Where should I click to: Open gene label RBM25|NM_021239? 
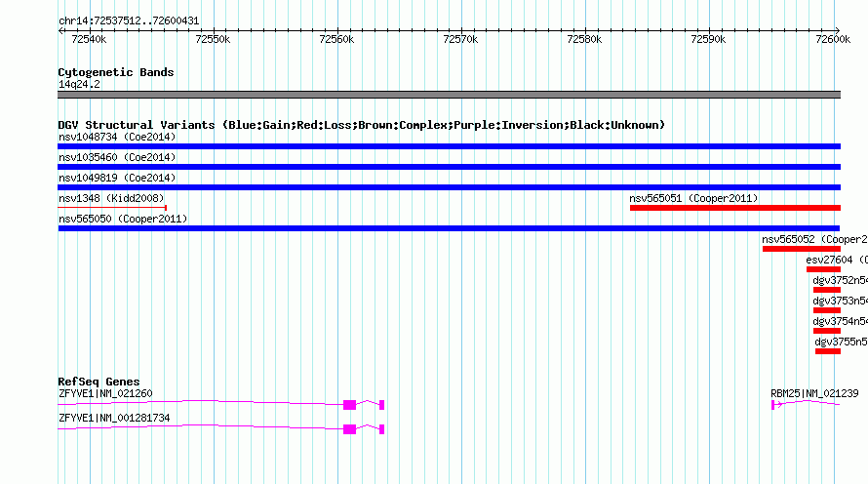(815, 393)
